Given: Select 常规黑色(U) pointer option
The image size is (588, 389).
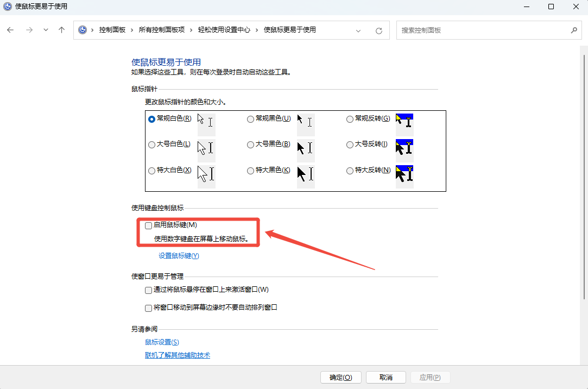Looking at the screenshot, I should click(250, 120).
